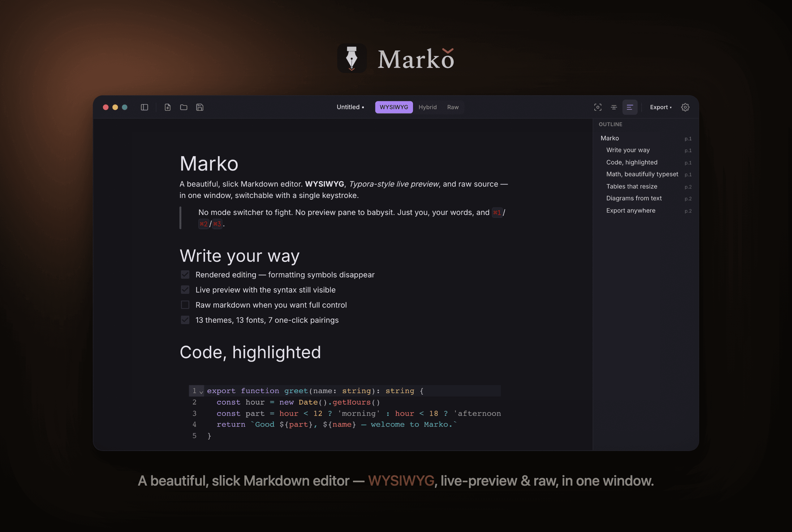Click the ⌘1 inline code
The image size is (792, 532).
497,213
